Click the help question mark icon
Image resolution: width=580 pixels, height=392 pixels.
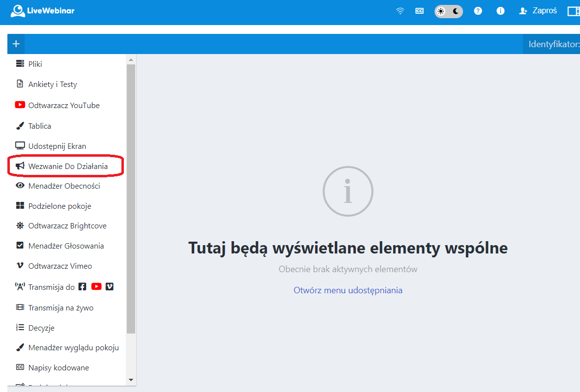(x=478, y=11)
